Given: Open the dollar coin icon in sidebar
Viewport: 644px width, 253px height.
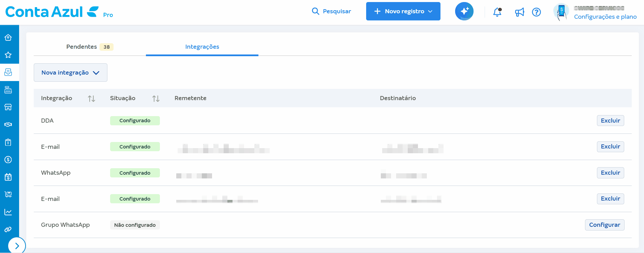Looking at the screenshot, I should [x=8, y=160].
